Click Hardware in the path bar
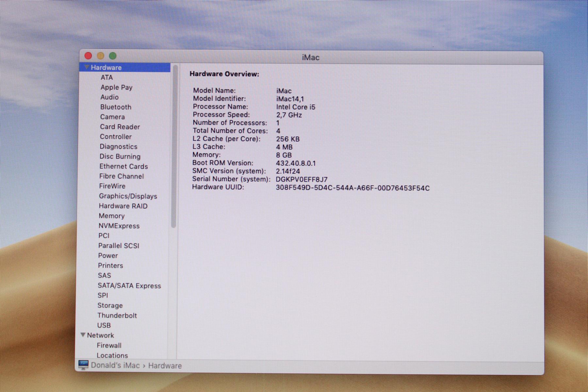This screenshot has width=588, height=392. 165,366
